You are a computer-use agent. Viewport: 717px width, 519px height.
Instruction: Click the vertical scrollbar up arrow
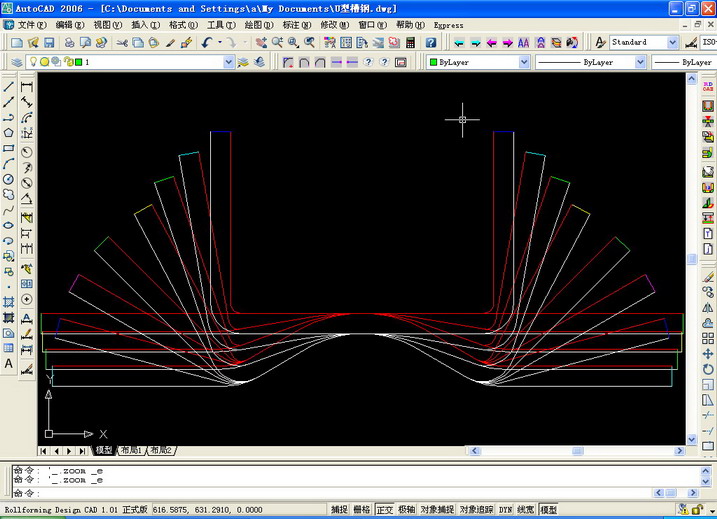pyautogui.click(x=691, y=79)
